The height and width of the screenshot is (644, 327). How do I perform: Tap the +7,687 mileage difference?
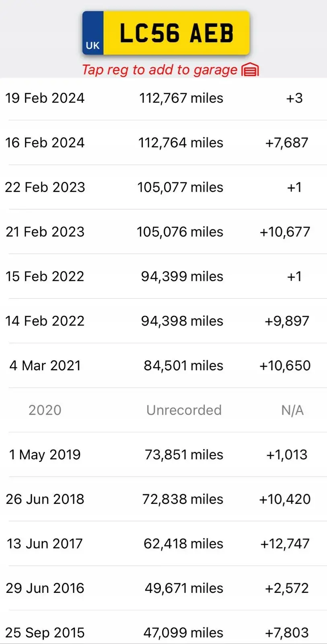287,143
